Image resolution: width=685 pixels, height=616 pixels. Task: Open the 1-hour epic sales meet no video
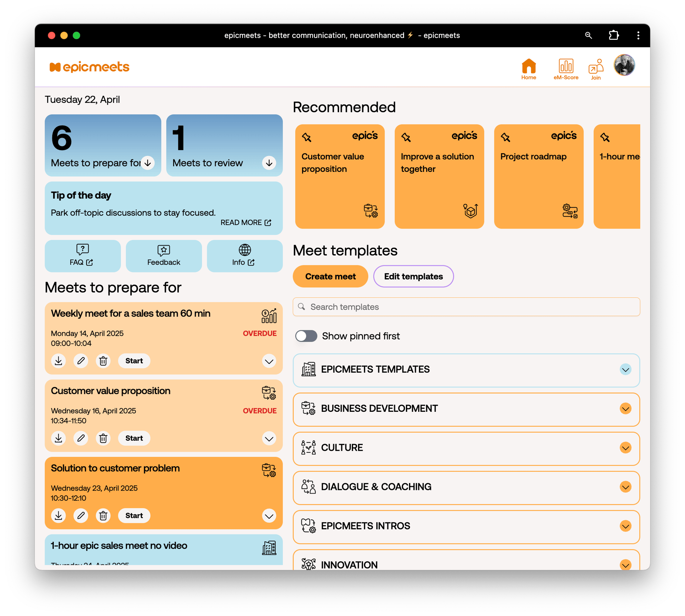coord(164,549)
